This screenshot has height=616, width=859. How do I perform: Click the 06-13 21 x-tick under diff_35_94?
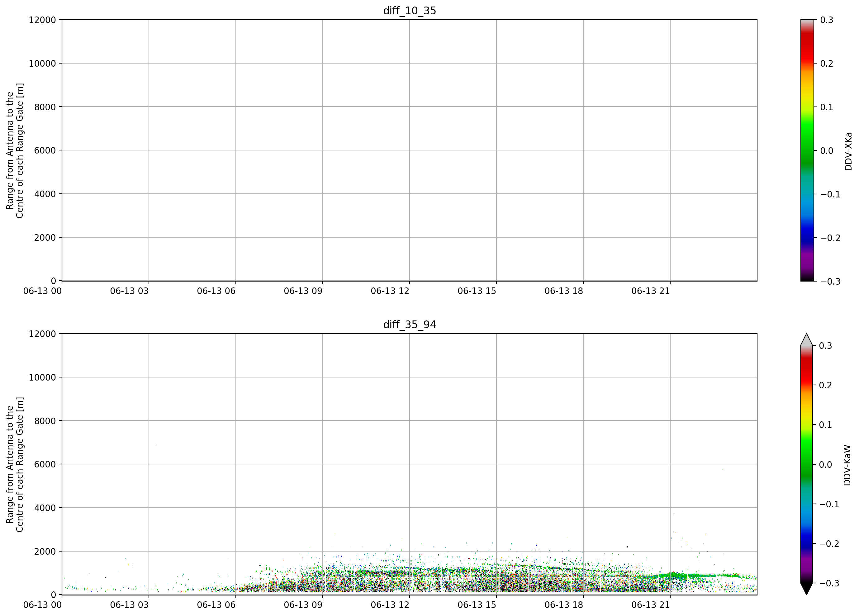[x=651, y=605]
